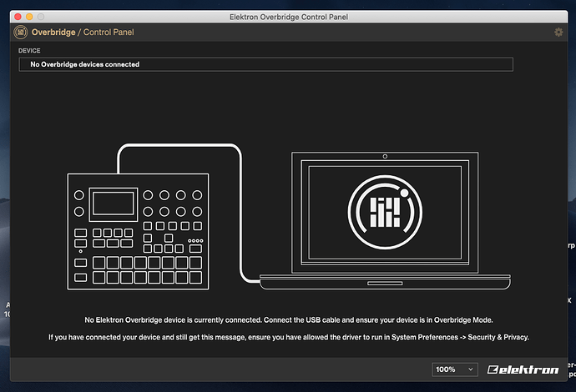Select the 'No Overbridge devices connected' device field
This screenshot has height=392, width=576.
point(265,64)
